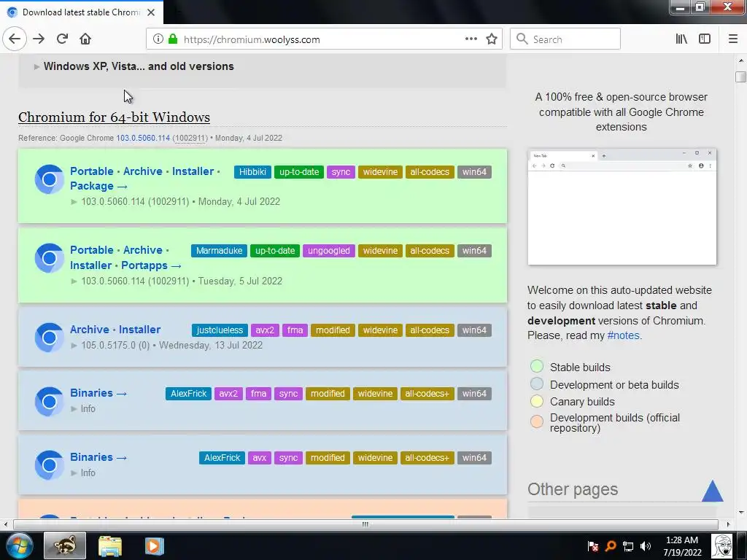Open page actions three-dots menu
Viewport: 747px width, 560px height.
[471, 39]
